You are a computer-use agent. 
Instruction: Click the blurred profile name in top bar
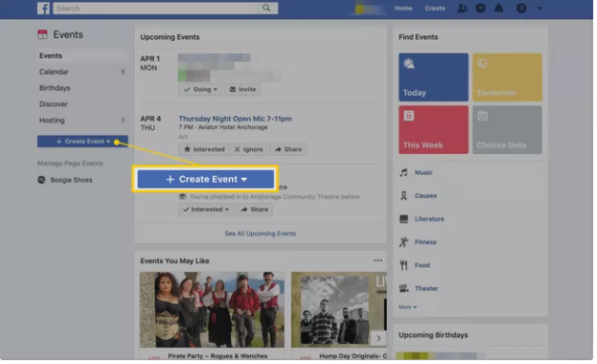367,8
